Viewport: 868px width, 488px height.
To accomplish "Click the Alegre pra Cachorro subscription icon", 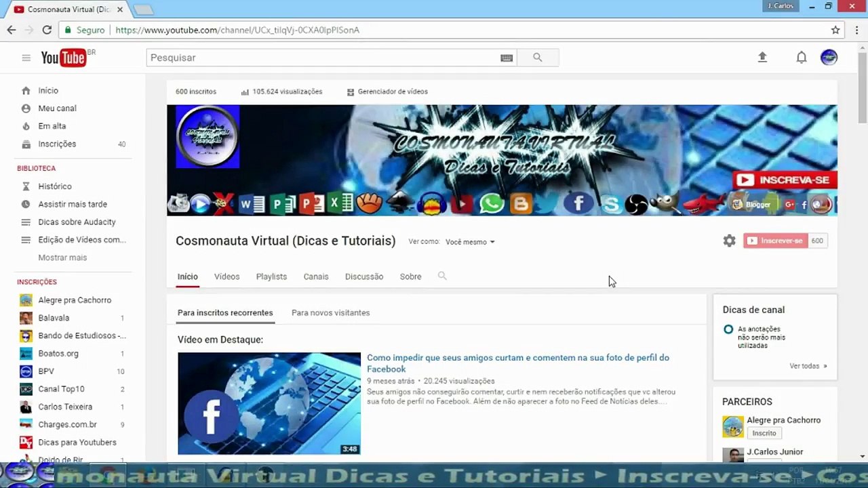I will pos(26,300).
